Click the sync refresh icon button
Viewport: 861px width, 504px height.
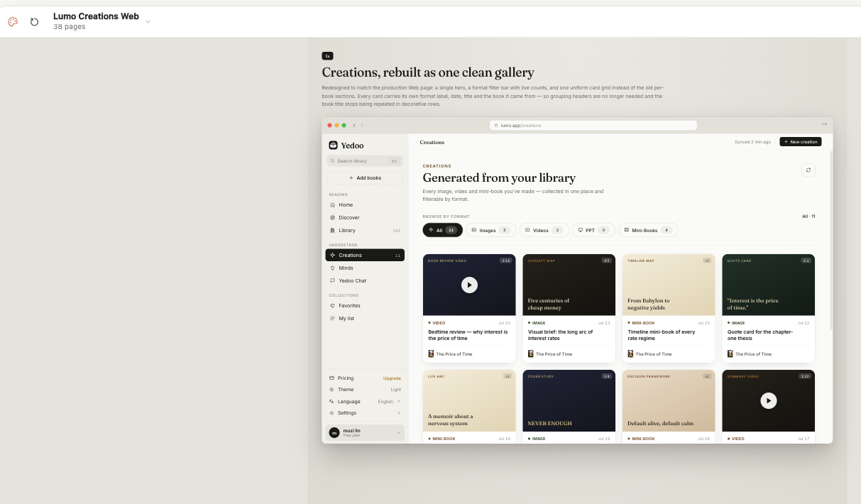tap(808, 170)
